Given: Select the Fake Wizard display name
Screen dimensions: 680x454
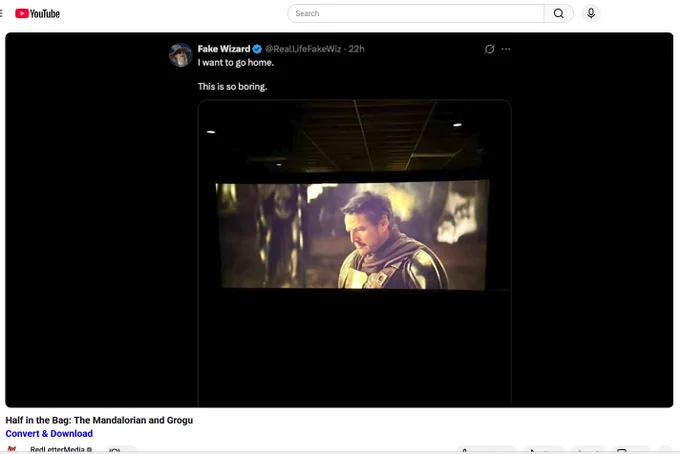Looking at the screenshot, I should [x=224, y=49].
